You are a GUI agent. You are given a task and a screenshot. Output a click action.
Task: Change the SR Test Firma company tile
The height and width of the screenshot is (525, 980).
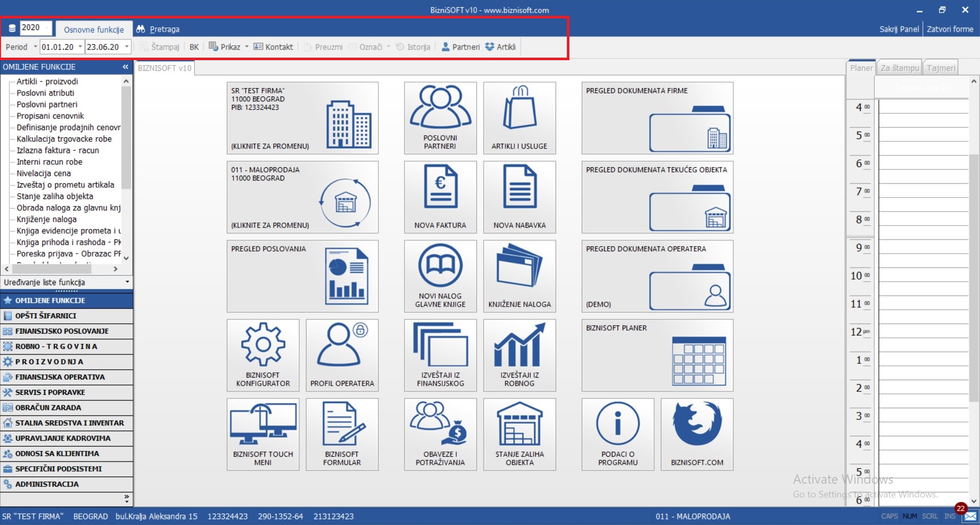tap(303, 118)
